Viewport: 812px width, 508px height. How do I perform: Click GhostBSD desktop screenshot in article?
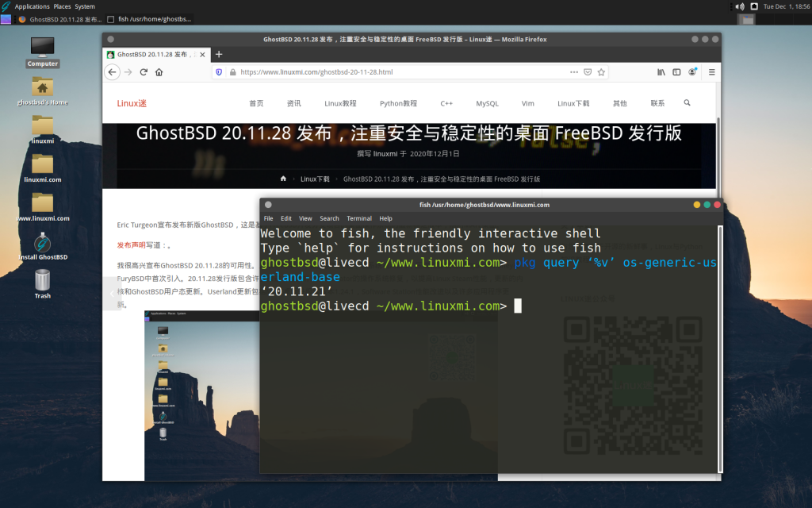202,395
